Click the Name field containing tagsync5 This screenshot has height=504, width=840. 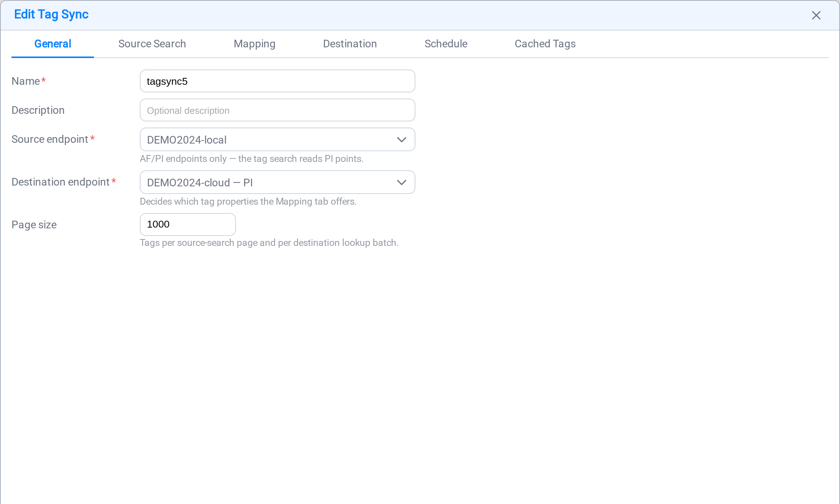click(x=278, y=81)
